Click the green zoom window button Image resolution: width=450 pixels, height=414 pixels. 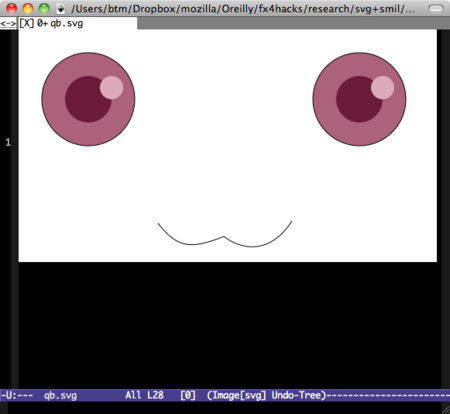44,8
